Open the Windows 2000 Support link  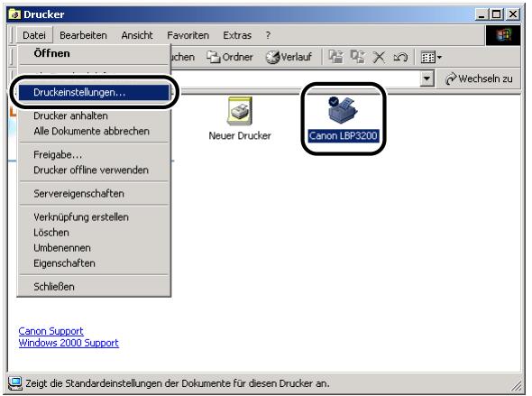point(69,343)
